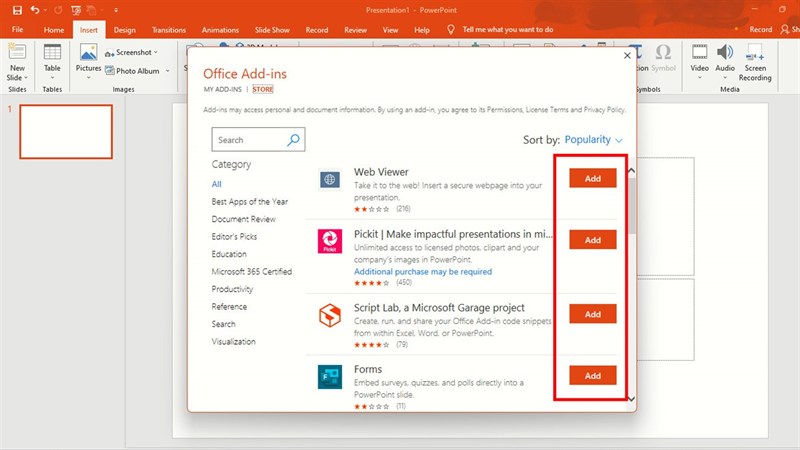Click Tell me what you want to do
Screen dimensions: 800x450
pyautogui.click(x=507, y=30)
